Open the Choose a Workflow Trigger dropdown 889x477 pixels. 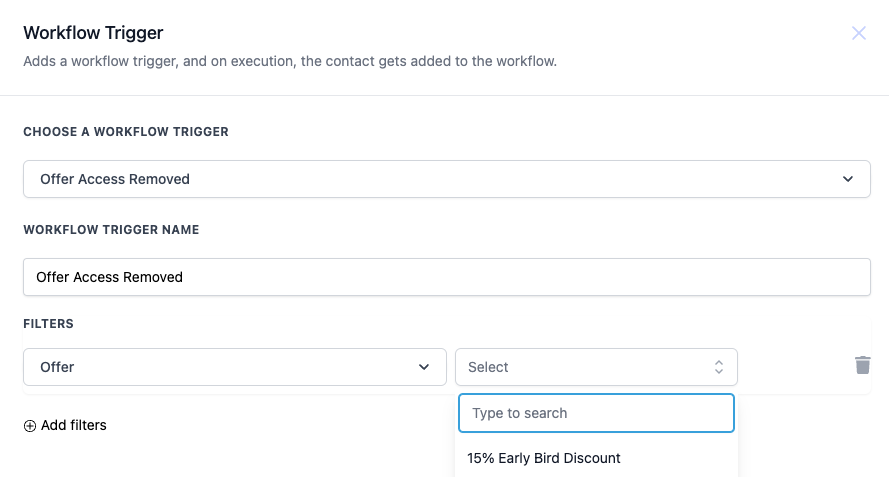pyautogui.click(x=446, y=179)
